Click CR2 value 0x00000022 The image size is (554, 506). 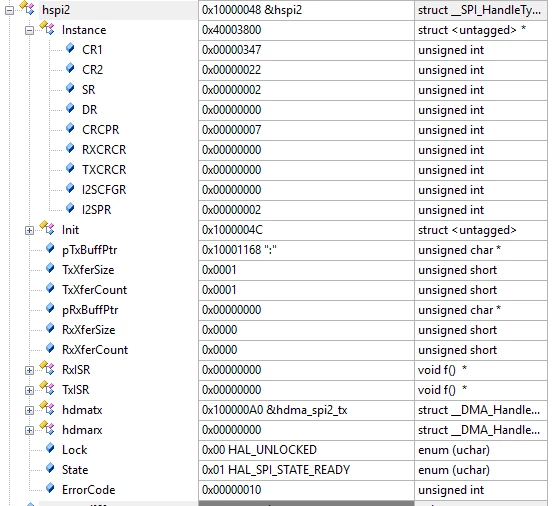tap(231, 70)
